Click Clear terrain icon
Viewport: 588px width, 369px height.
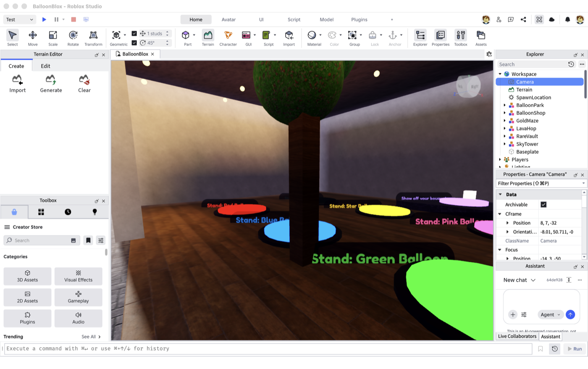84,84
